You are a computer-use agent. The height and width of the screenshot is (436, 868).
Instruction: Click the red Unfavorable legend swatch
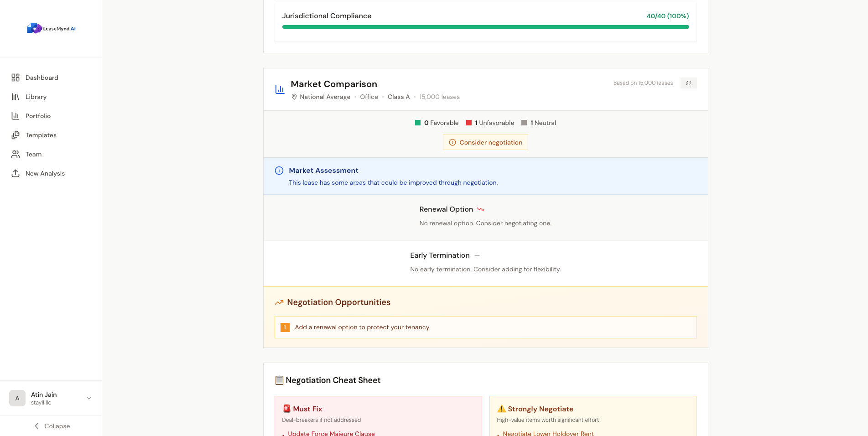tap(468, 123)
